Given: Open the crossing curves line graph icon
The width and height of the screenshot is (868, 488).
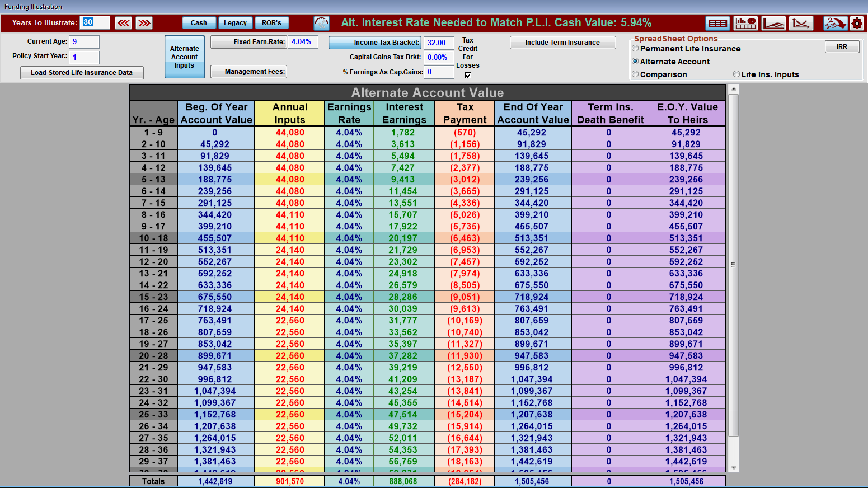Looking at the screenshot, I should (801, 23).
